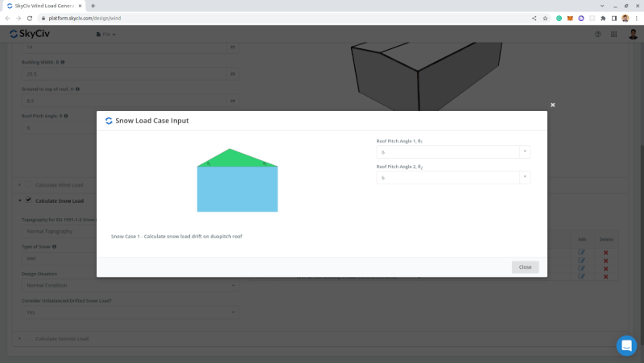
Task: Click the SkyCiv logo
Action: [30, 34]
